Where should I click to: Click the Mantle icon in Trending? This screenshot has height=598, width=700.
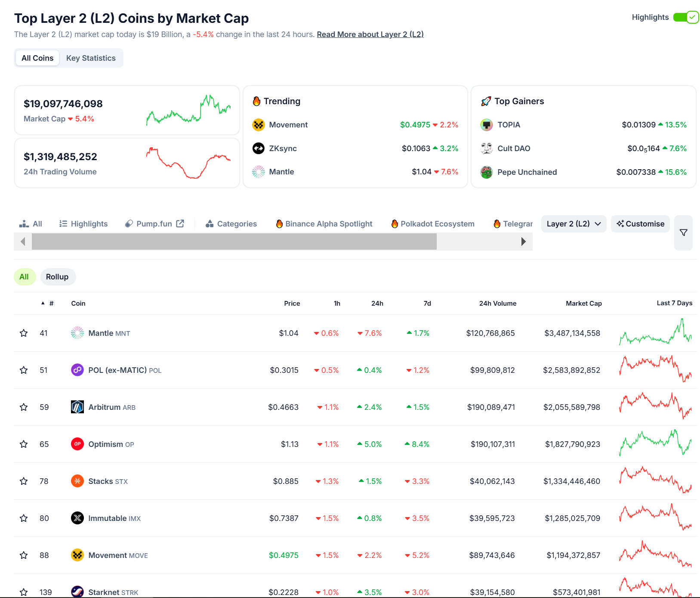pyautogui.click(x=259, y=172)
